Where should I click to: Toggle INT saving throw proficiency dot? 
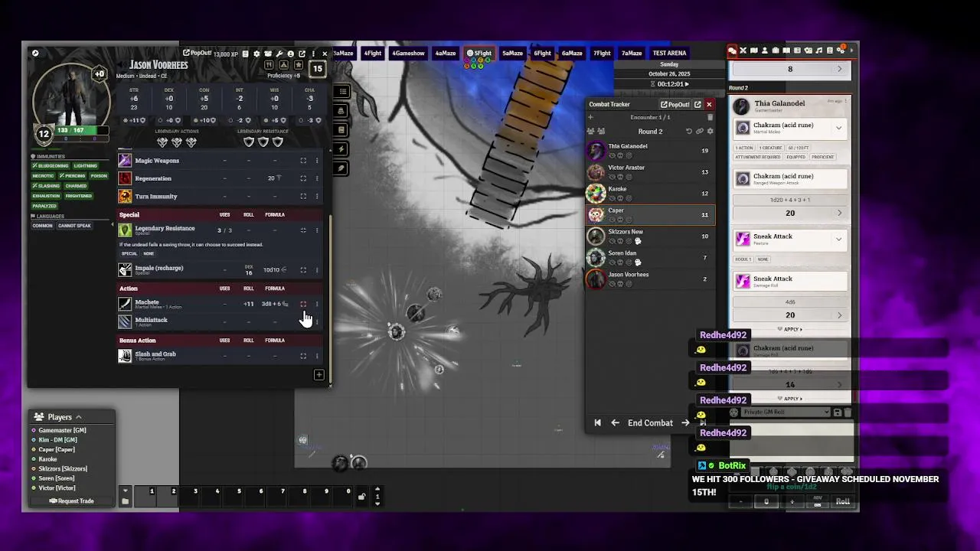tap(230, 120)
